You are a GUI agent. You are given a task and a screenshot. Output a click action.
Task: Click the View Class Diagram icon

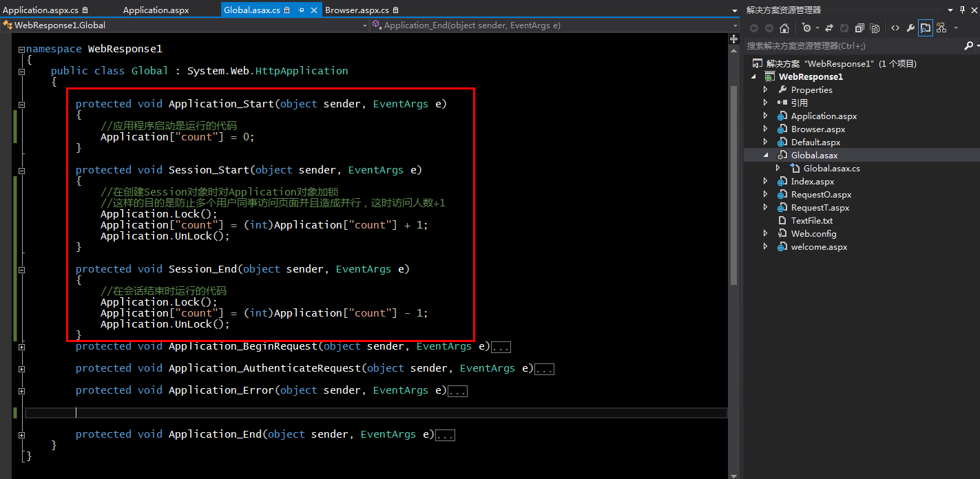click(941, 28)
